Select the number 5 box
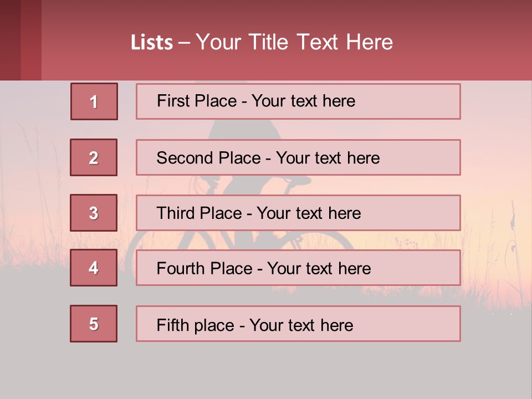Screen dimensions: 532x399 coord(94,324)
